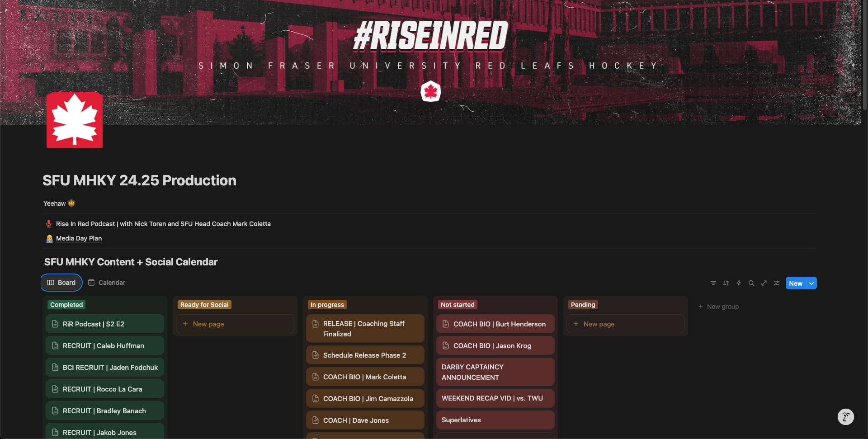Click the filter icon in database toolbar
The image size is (868, 439).
click(713, 283)
